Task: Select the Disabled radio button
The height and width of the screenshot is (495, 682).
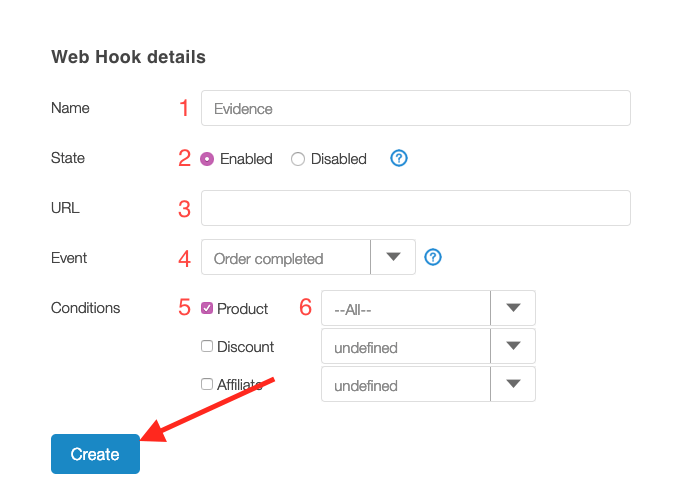Action: (x=298, y=159)
